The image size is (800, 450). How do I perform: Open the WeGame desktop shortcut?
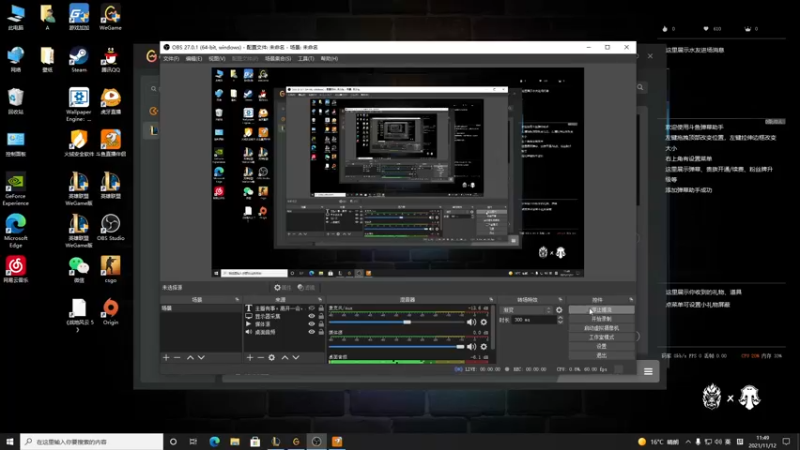[x=110, y=17]
